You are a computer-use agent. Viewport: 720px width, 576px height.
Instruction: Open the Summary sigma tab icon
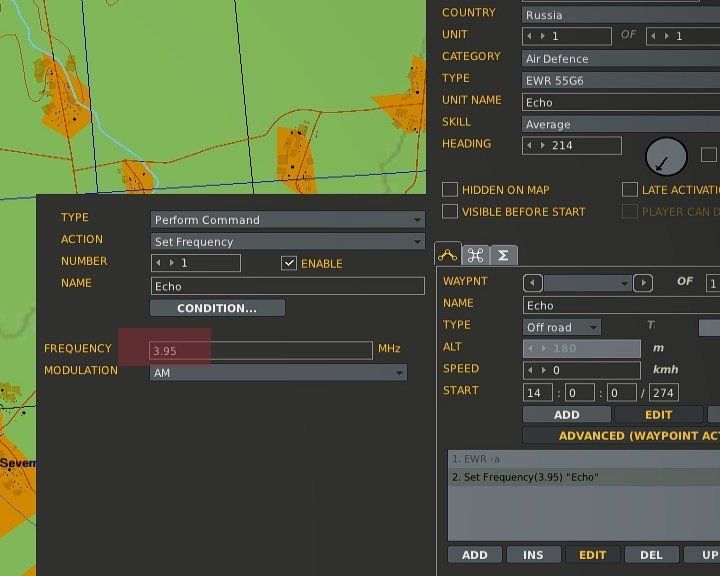(503, 255)
